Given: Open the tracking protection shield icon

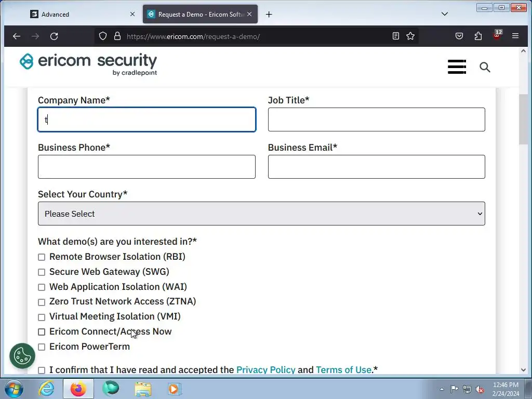Looking at the screenshot, I should pos(103,36).
